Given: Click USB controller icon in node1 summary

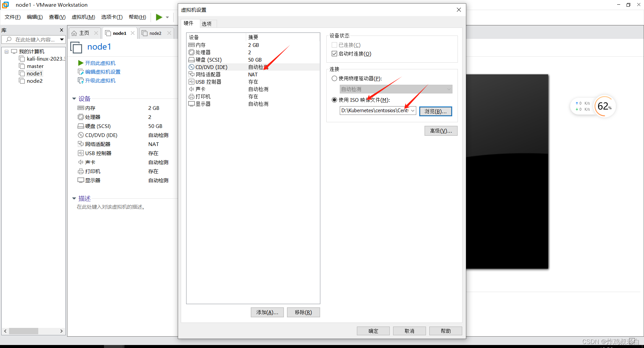Looking at the screenshot, I should [x=81, y=153].
